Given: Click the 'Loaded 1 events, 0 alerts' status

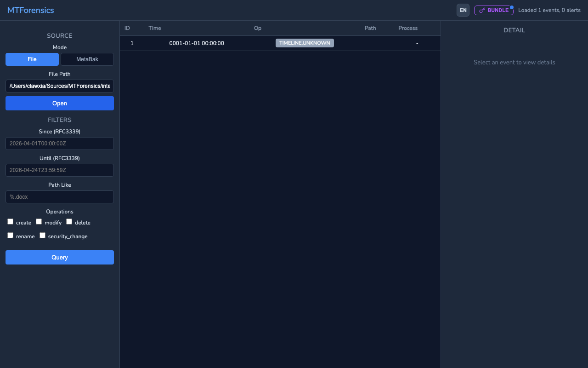Looking at the screenshot, I should (x=549, y=10).
